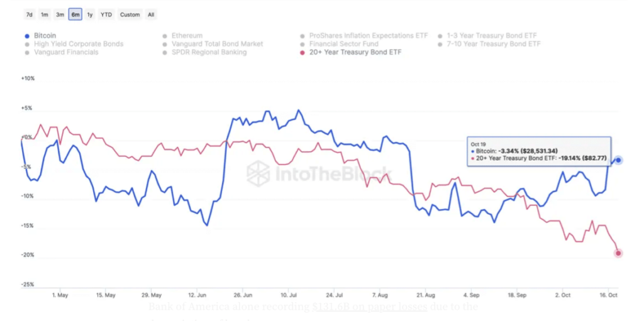The width and height of the screenshot is (644, 321).
Task: Click the active 6m range button
Action: coord(75,14)
